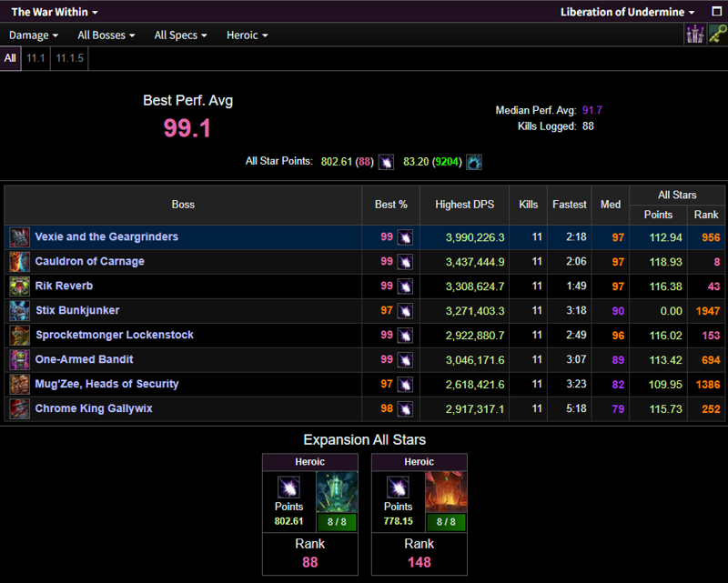The width and height of the screenshot is (728, 583).
Task: Click Sprocketmonger Lockenstock boss icon
Action: (x=19, y=335)
